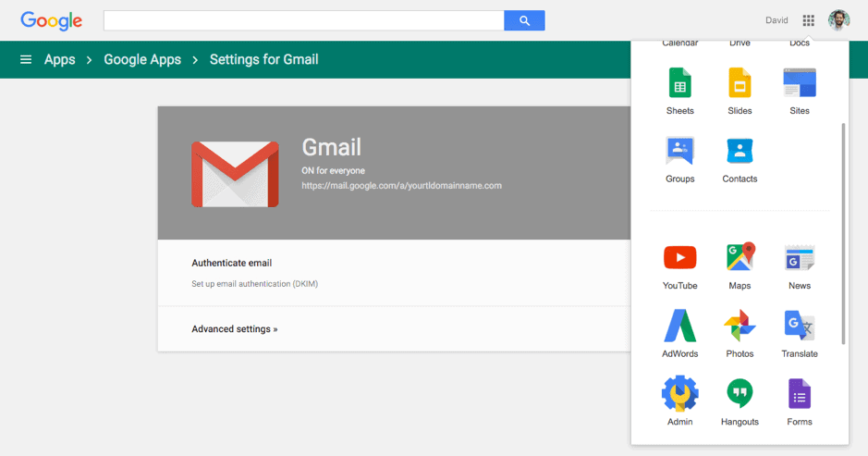This screenshot has height=456, width=868.
Task: Expand Advanced settings for Gmail
Action: coord(234,329)
